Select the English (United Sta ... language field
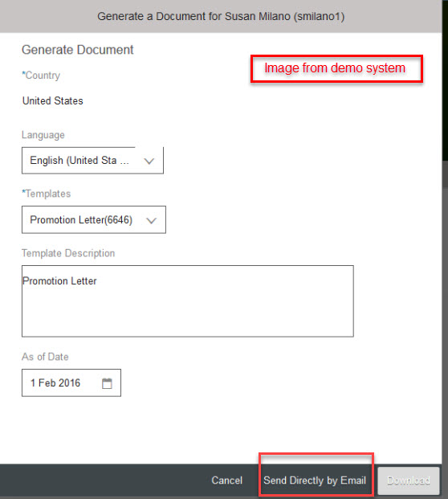 click(92, 161)
